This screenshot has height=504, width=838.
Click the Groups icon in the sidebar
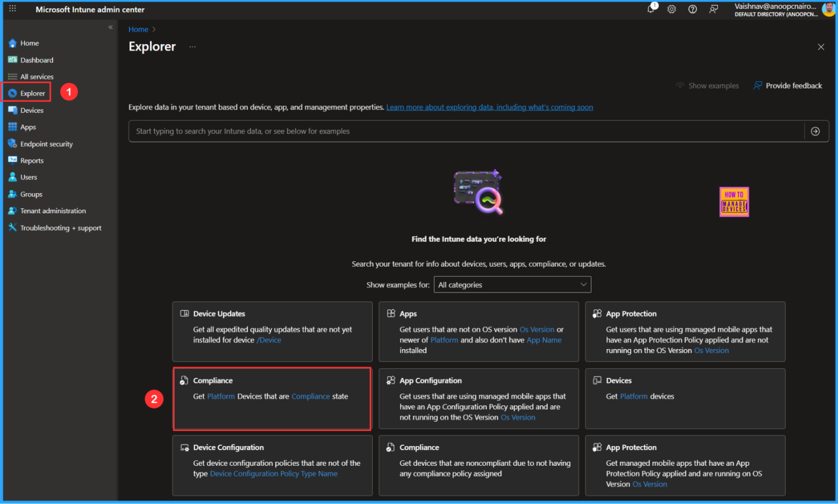[x=12, y=194]
